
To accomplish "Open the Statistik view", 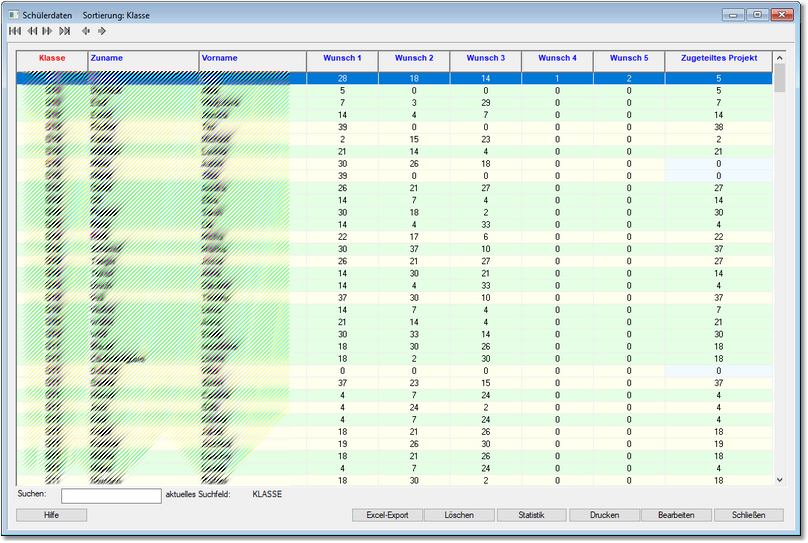I will [x=531, y=515].
